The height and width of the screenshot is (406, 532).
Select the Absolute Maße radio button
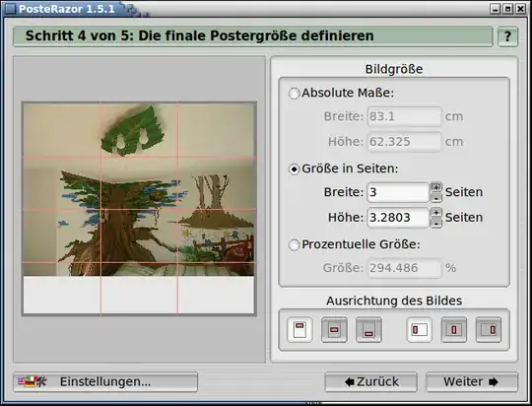point(294,93)
